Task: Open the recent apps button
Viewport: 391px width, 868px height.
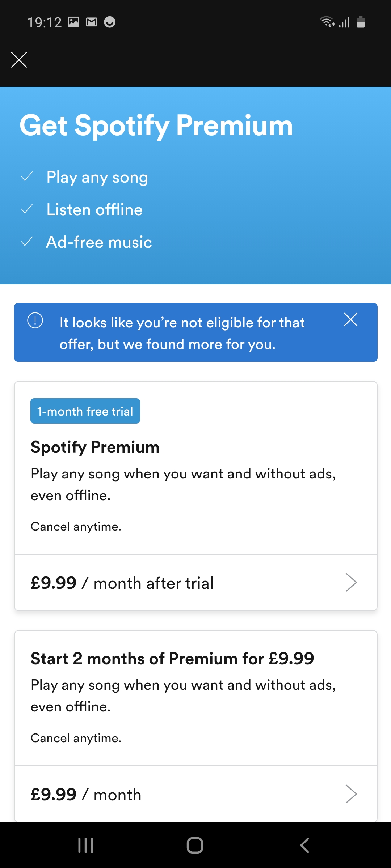Action: (x=86, y=845)
